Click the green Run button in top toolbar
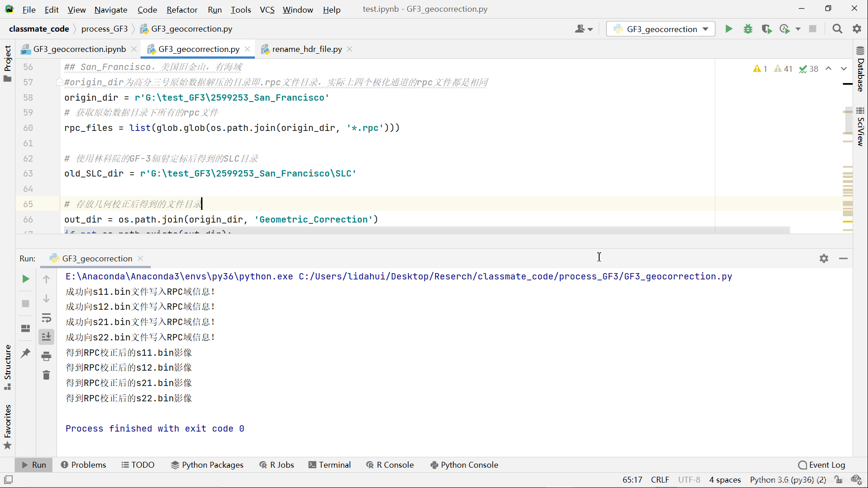Image resolution: width=868 pixels, height=488 pixels. click(728, 29)
